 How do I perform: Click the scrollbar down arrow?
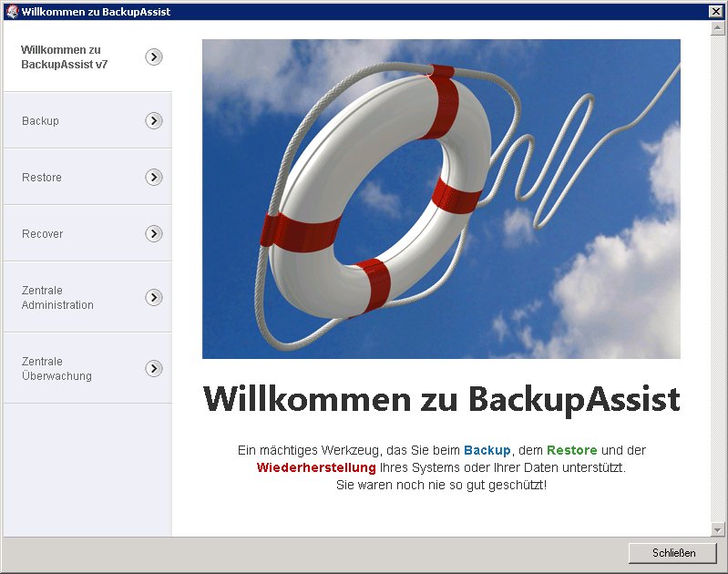tap(718, 529)
